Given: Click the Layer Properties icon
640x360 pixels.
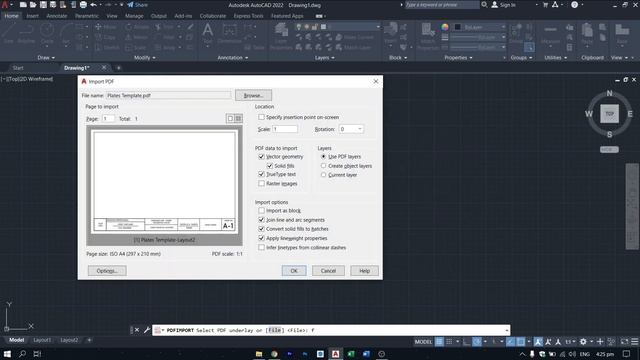Looking at the screenshot, I should click(281, 36).
